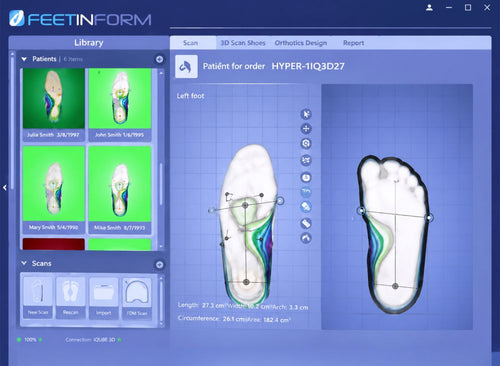Click the round icon in the Scans header
500x366 pixels.
[159, 265]
